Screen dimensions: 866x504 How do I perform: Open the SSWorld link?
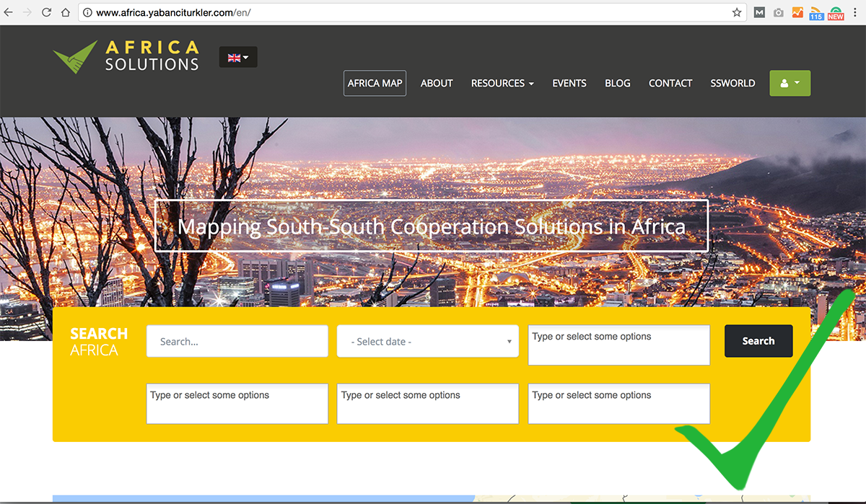pyautogui.click(x=732, y=83)
